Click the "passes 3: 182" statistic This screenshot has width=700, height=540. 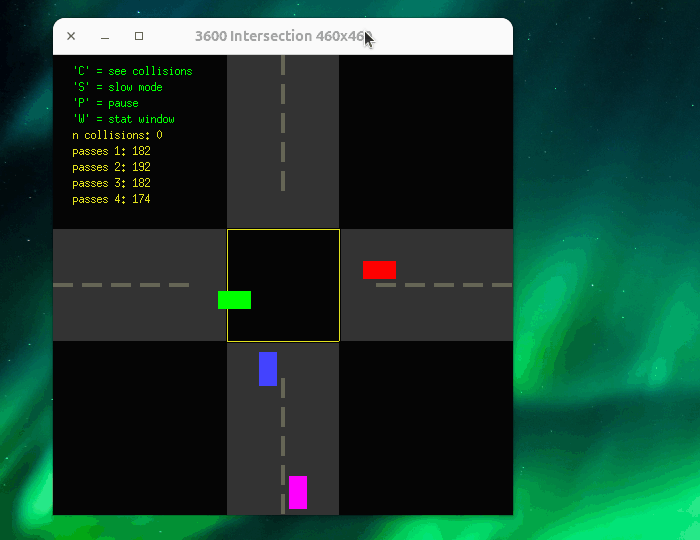111,183
